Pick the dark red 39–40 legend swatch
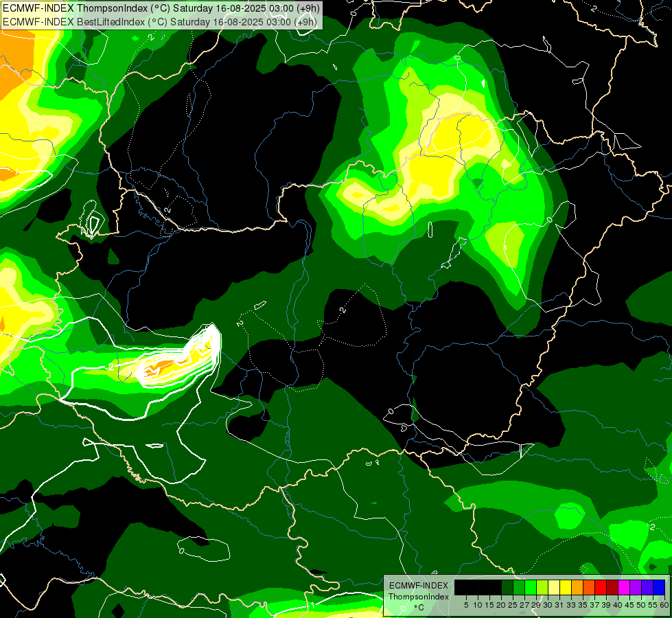 612,587
